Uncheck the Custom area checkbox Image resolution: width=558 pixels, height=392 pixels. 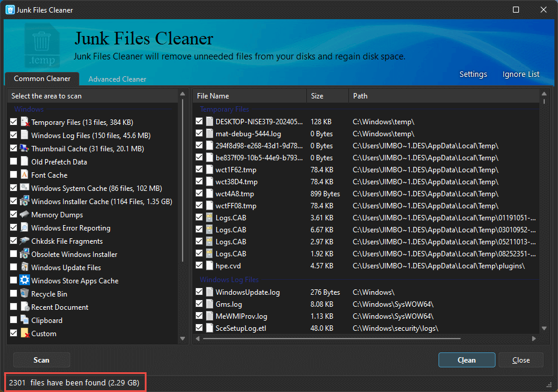(14, 333)
